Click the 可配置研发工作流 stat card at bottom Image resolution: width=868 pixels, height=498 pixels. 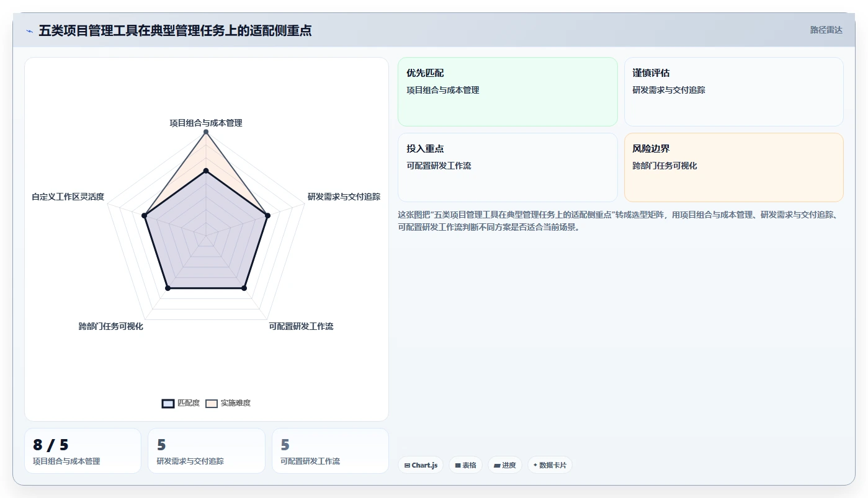point(330,451)
